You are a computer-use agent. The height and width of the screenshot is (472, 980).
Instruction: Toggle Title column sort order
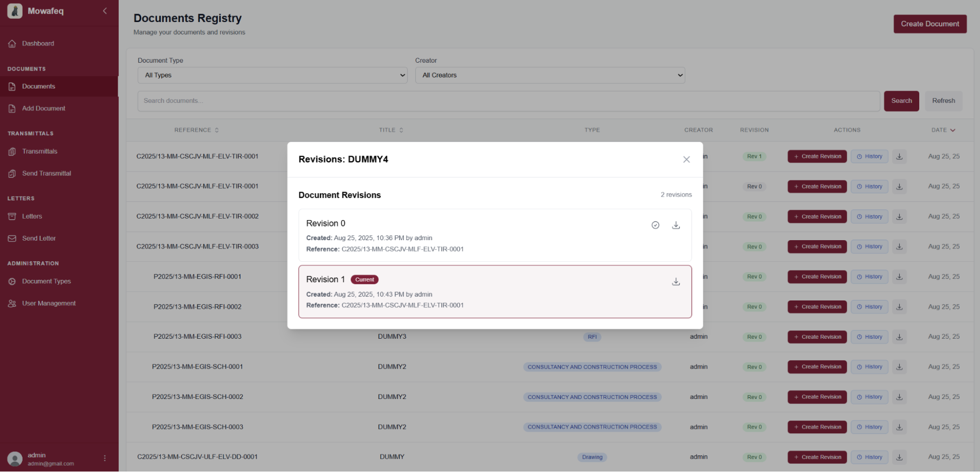pos(391,130)
